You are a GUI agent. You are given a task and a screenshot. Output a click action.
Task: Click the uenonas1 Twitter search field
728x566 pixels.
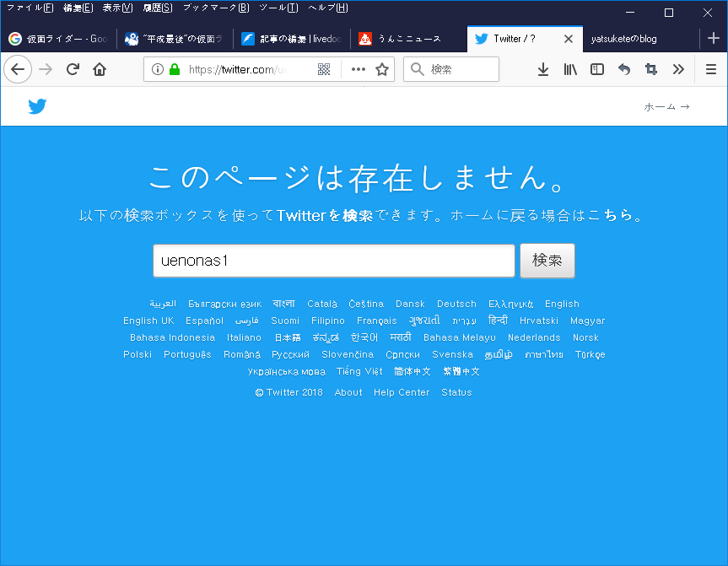pyautogui.click(x=334, y=261)
